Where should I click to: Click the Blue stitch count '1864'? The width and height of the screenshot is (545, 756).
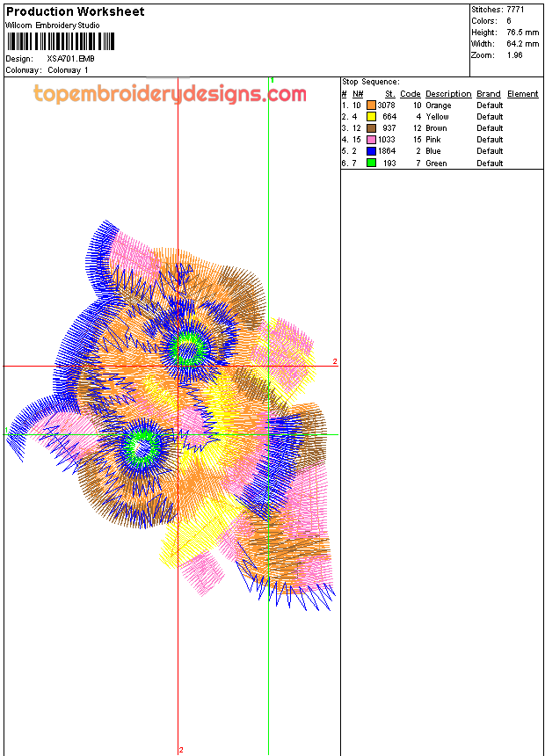pos(386,151)
